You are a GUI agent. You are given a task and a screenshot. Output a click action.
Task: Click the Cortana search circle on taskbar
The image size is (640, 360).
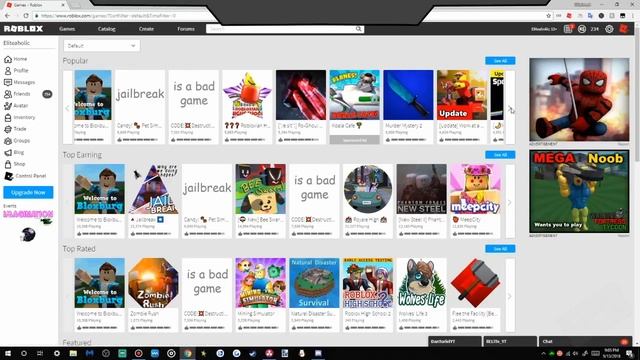(x=24, y=353)
